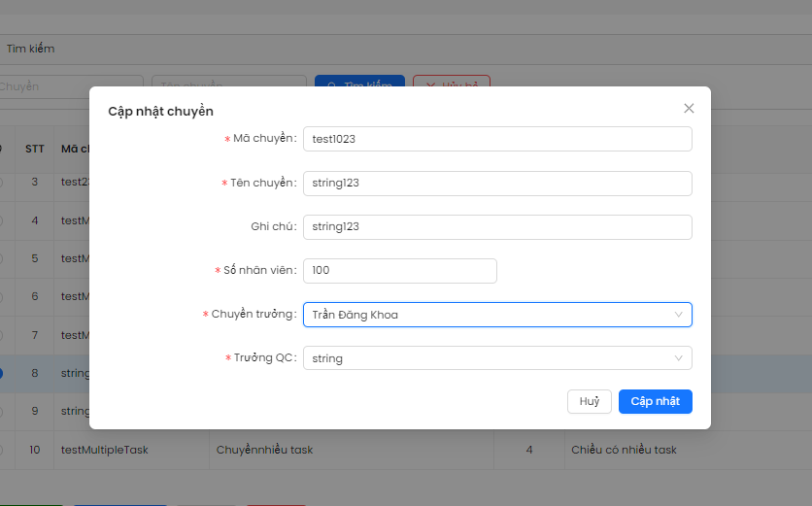
Task: Expand the Chuyền trưởng select box
Action: coord(496,315)
